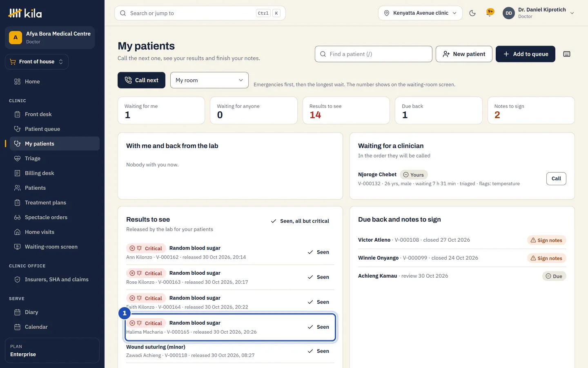588x368 pixels.
Task: Sign notes for Winnie Onyango
Action: (546, 258)
